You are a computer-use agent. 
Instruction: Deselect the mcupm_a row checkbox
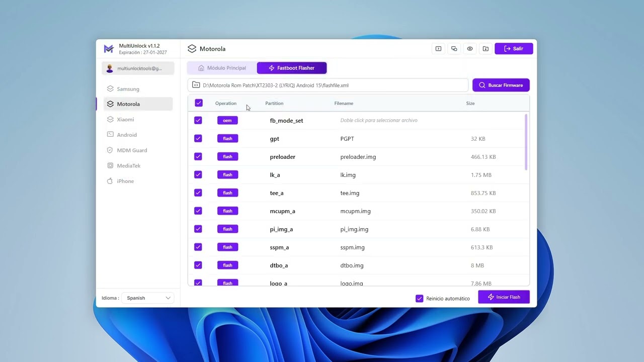click(x=198, y=211)
